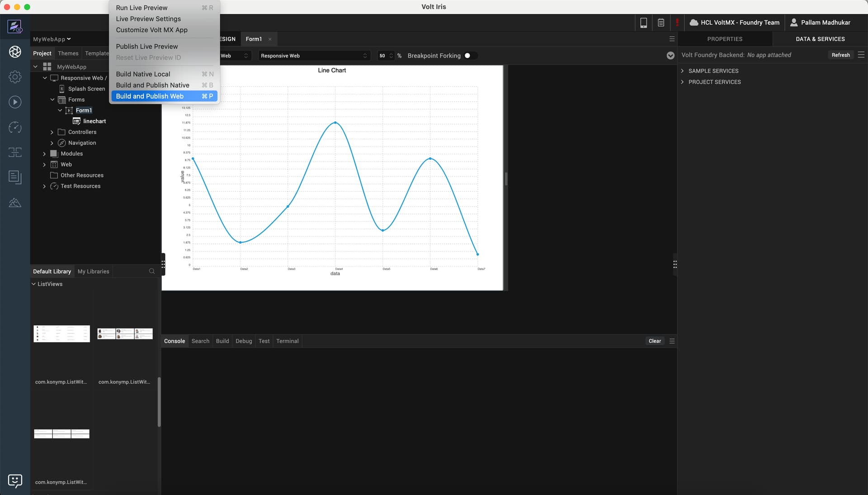Screen dimensions: 868x495
Task: Toggle the Breakpoint Forking switch
Action: [471, 56]
